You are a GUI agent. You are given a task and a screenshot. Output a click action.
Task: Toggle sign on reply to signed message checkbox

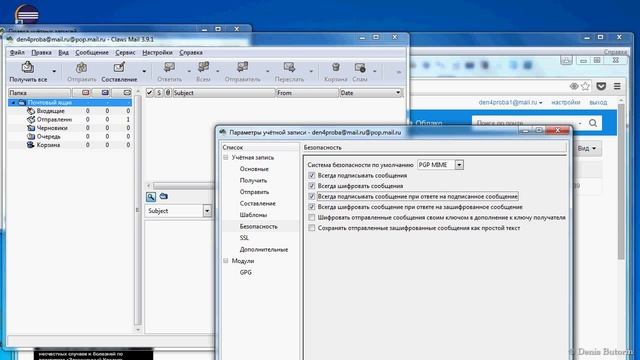(312, 197)
